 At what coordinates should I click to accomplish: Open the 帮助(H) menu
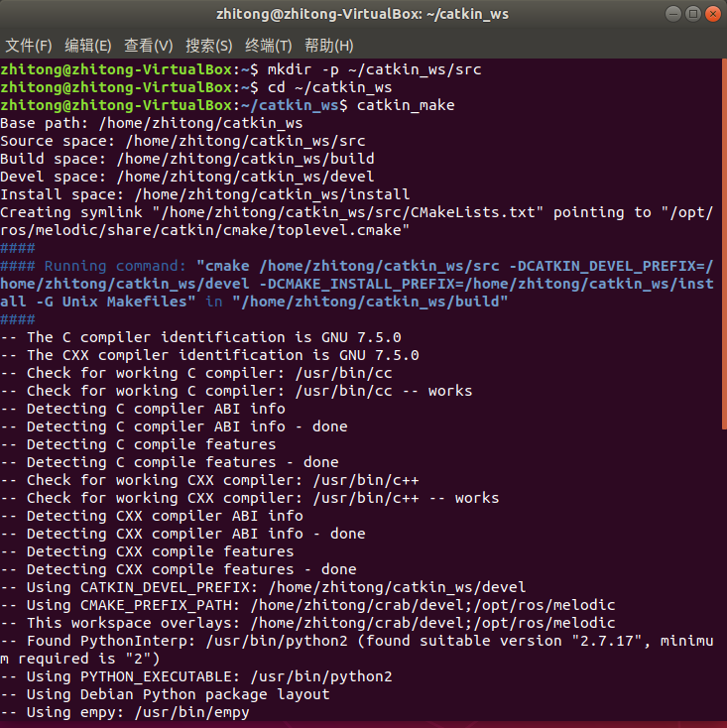[x=328, y=46]
